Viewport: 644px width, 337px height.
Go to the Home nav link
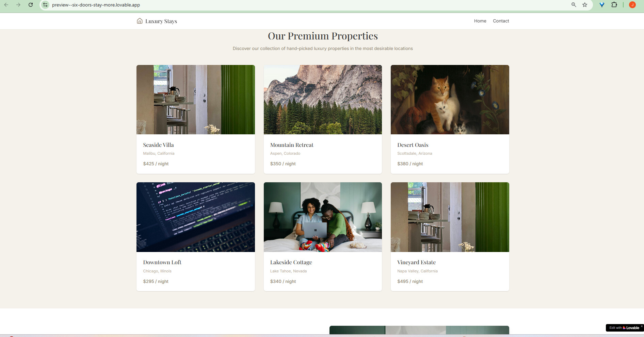pos(480,21)
